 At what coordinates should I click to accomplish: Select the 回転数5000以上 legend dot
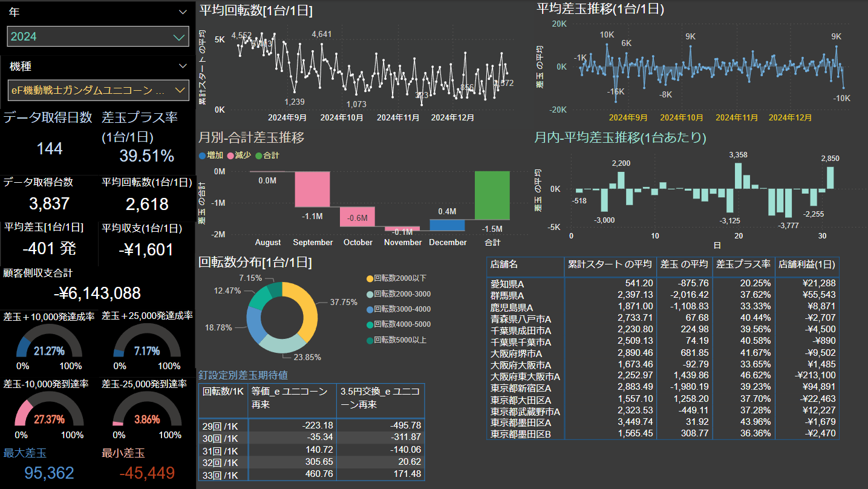370,340
